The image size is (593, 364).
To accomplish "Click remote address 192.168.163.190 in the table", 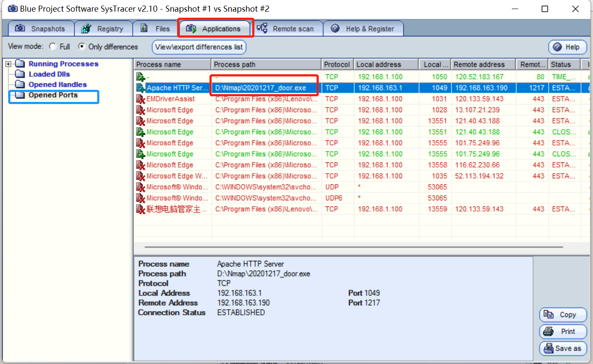I will (482, 88).
